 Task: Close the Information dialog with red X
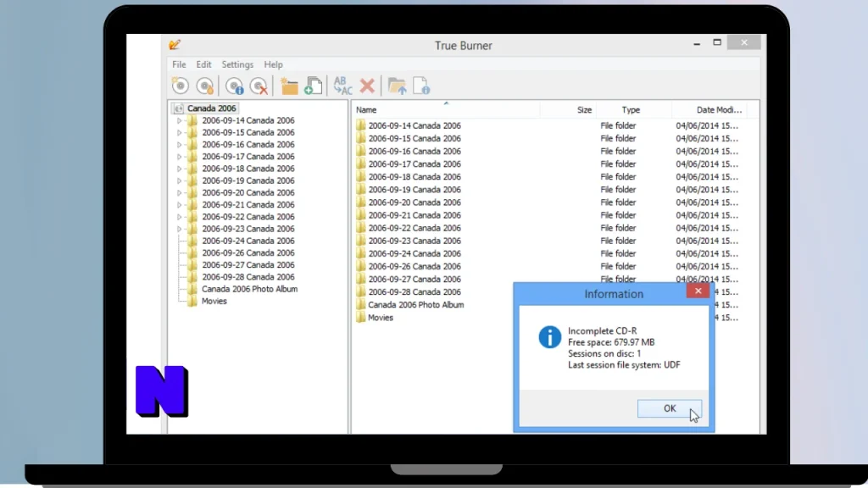point(698,291)
